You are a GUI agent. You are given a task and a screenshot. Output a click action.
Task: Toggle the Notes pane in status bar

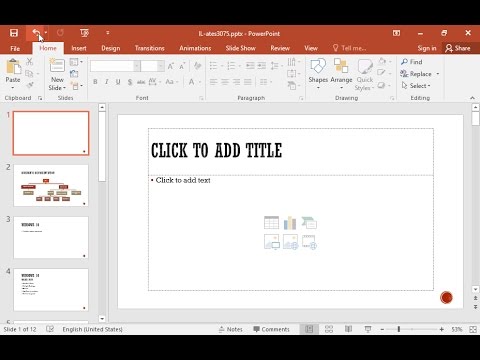pos(231,329)
